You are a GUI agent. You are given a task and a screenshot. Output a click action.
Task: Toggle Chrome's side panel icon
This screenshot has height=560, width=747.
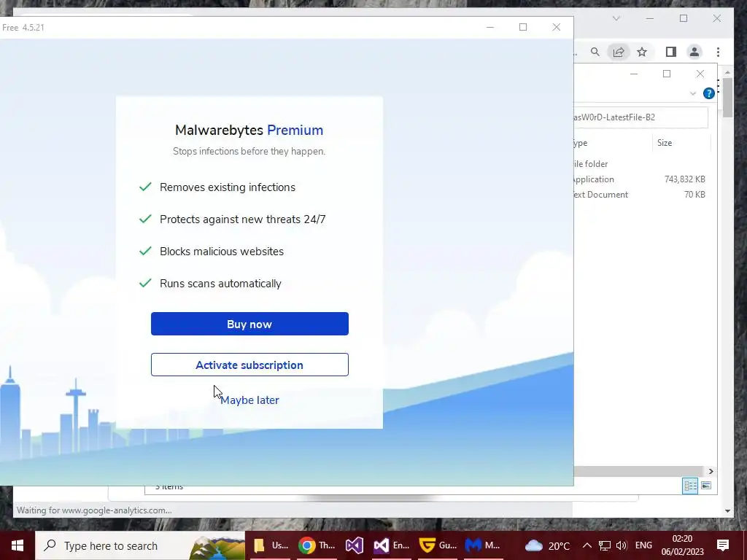pyautogui.click(x=671, y=52)
